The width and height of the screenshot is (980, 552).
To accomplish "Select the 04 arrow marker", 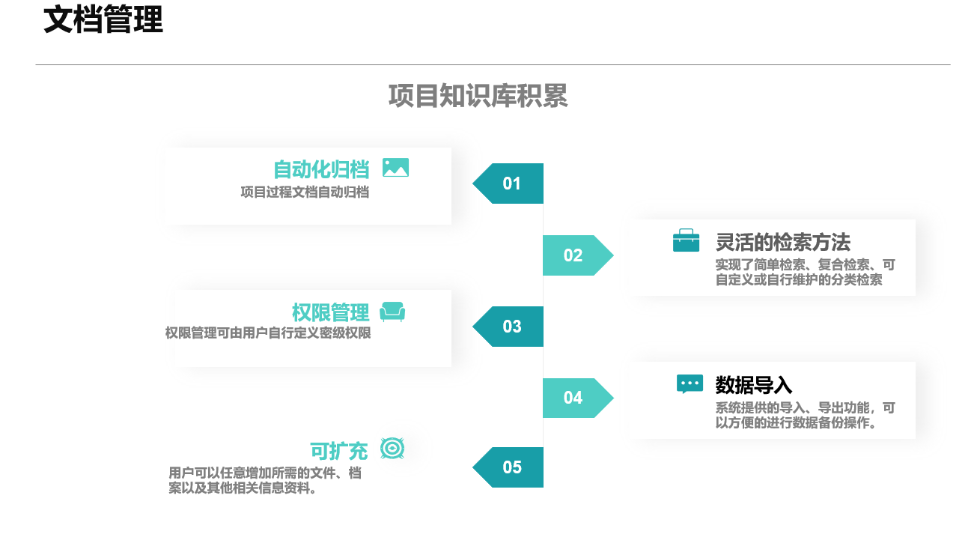I will 578,398.
